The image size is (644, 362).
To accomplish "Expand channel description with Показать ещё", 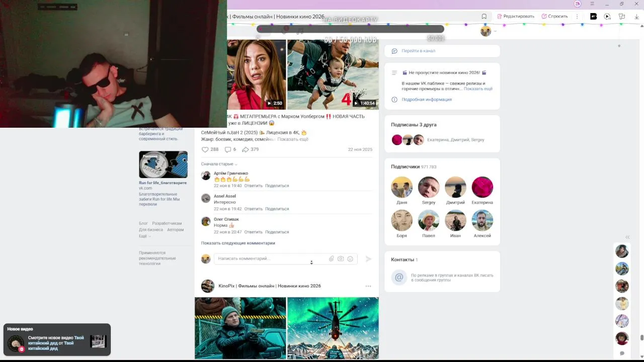I will pos(478,88).
